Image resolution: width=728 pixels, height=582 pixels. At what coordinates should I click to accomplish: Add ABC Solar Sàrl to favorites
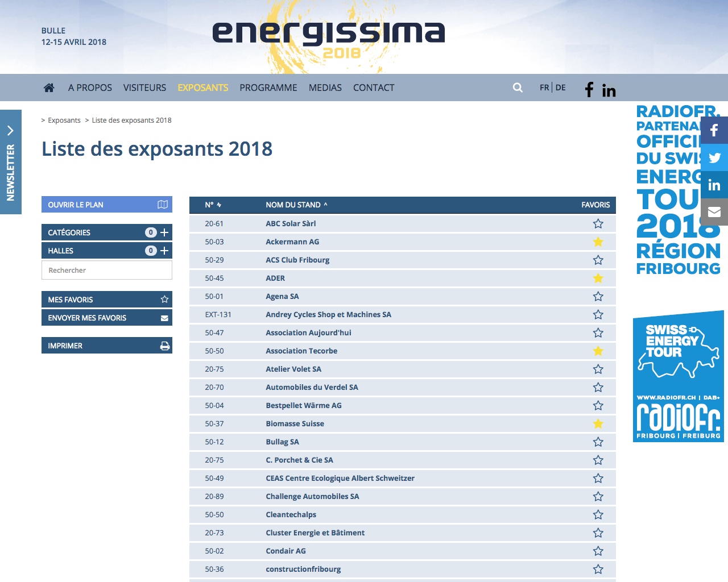pyautogui.click(x=598, y=224)
